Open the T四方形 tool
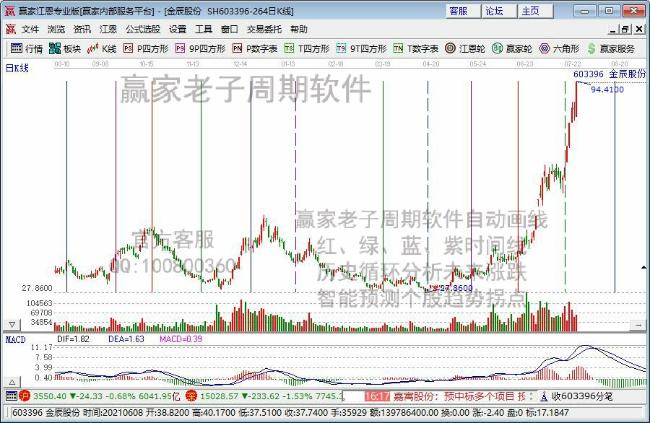 click(307, 49)
